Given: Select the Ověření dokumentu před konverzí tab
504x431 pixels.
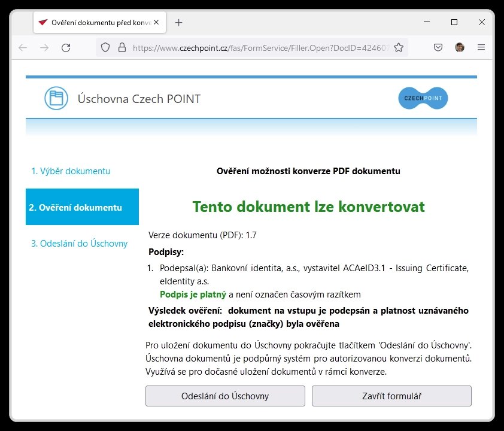Looking at the screenshot, I should click(99, 22).
